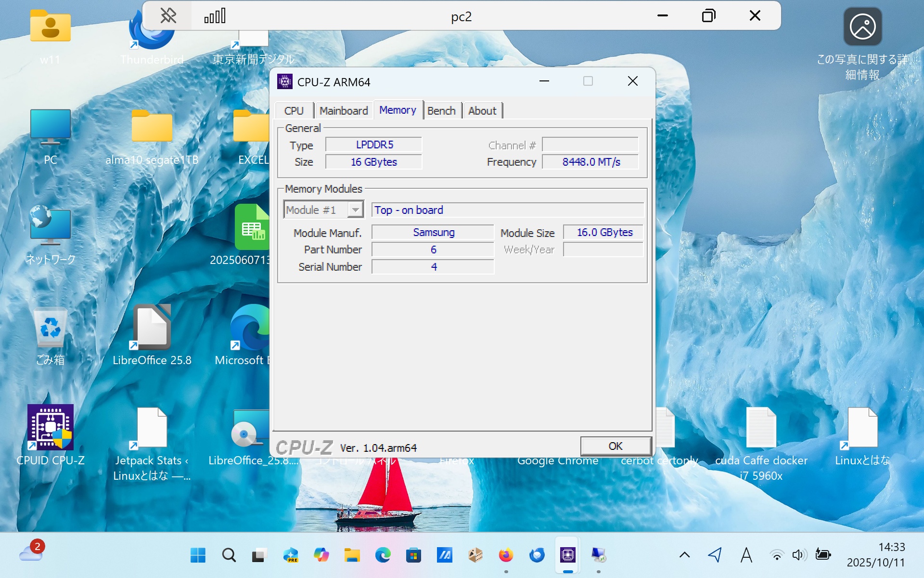Open the About tab
The image size is (924, 578).
482,111
